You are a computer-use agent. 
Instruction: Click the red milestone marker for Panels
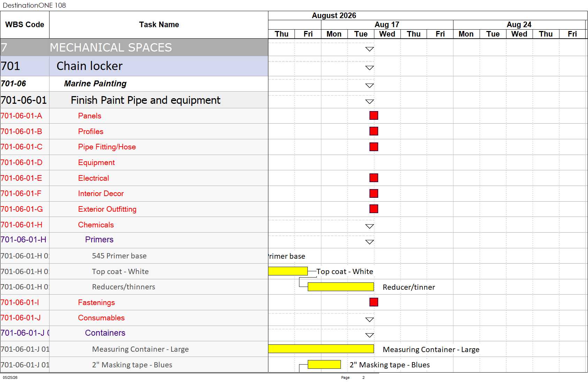[374, 116]
